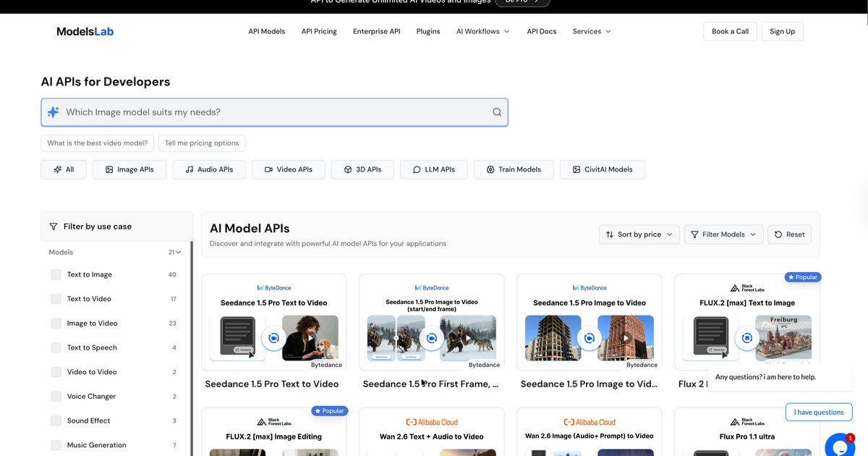Click the search magnifier icon
Image resolution: width=868 pixels, height=456 pixels.
pos(497,112)
